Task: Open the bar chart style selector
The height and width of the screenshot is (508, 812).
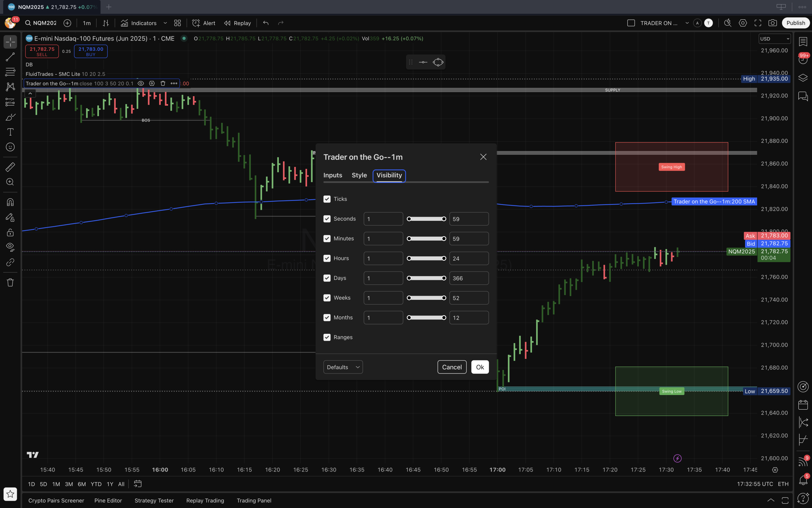Action: pyautogui.click(x=106, y=23)
